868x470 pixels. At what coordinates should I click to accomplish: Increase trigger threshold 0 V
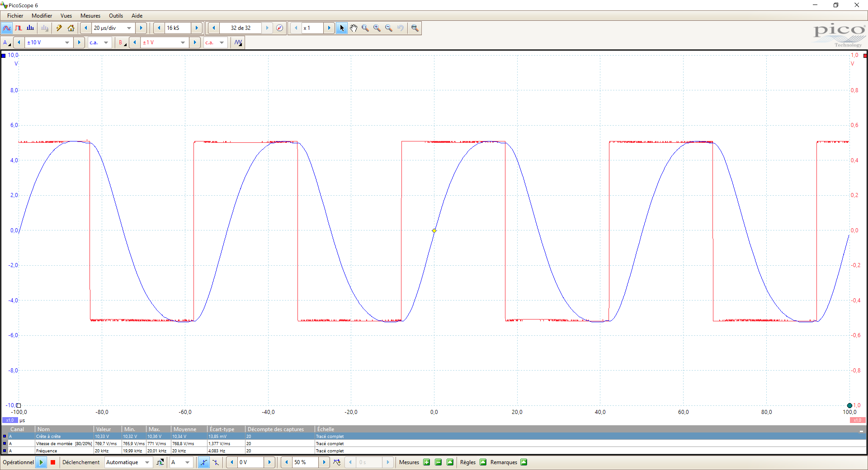[x=269, y=462]
